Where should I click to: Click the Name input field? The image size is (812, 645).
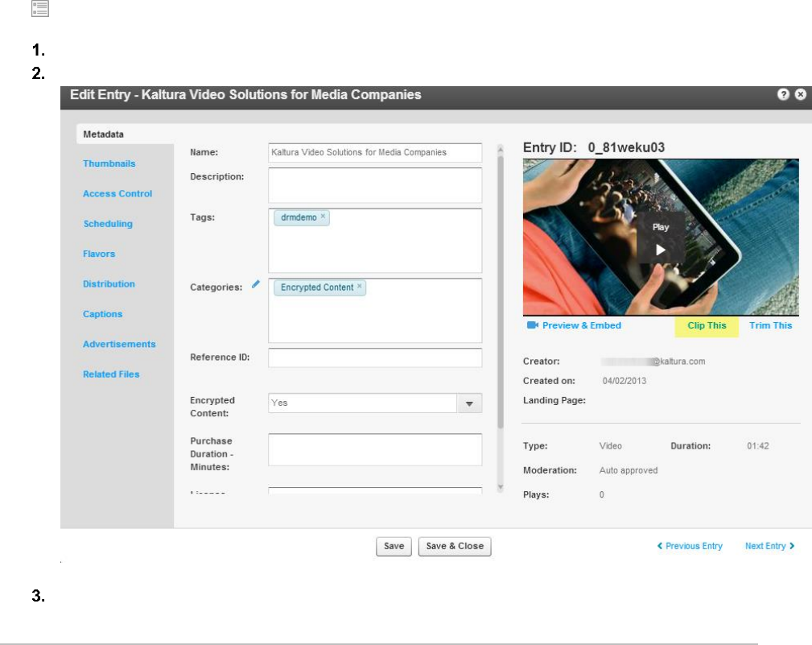pos(375,152)
